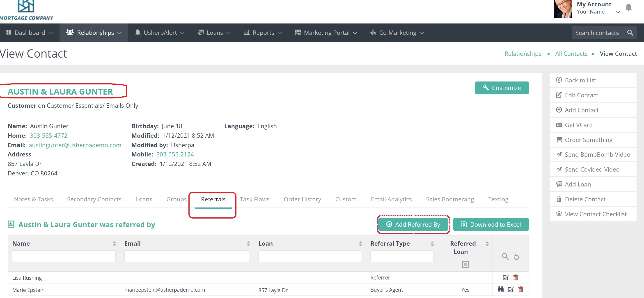Image resolution: width=644 pixels, height=298 pixels.
Task: Click the edit icon in Lisa Rushing row
Action: tap(505, 277)
